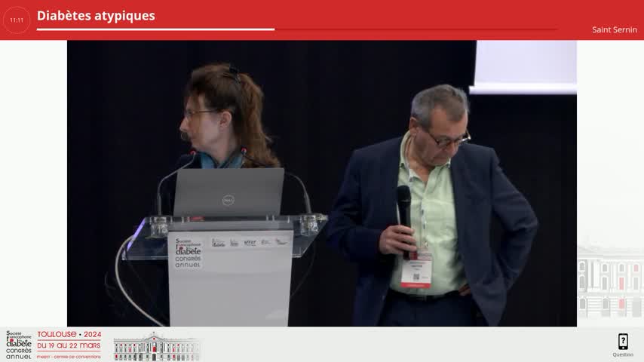Click the "Question" label under the phone icon
644x362 pixels.
[x=623, y=354]
